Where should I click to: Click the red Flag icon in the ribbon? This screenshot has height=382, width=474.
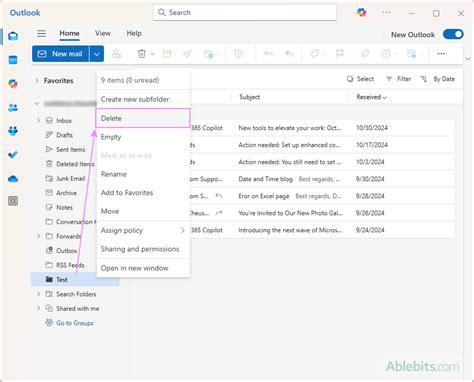[340, 54]
